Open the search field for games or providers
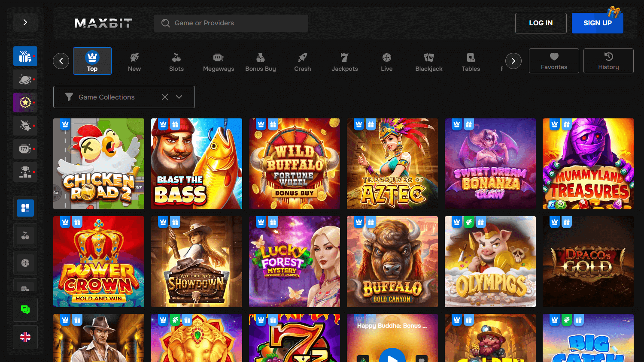Screen dimensions: 644x362 pyautogui.click(x=231, y=23)
